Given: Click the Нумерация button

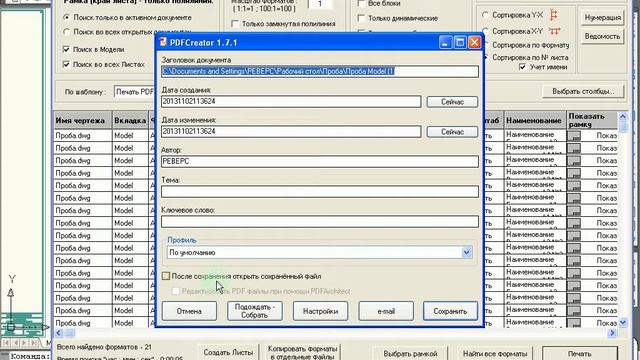Looking at the screenshot, I should [x=602, y=18].
